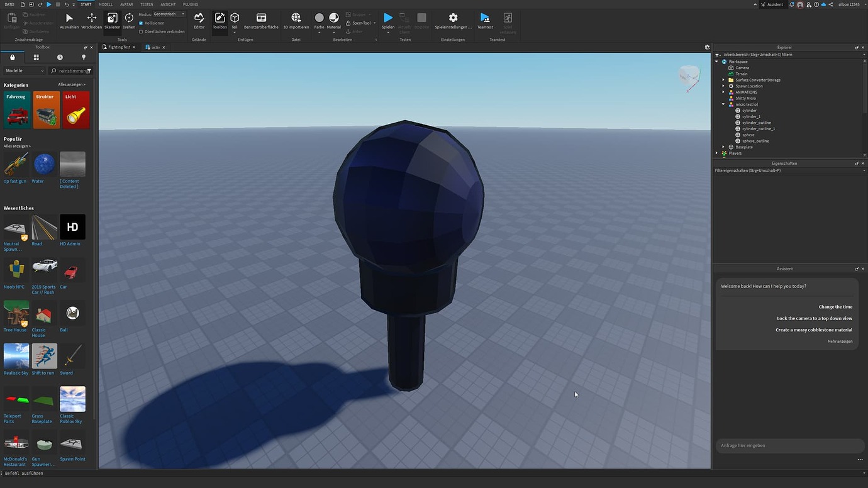Open the Modus dropdown set to Geometrisch
868x488 pixels.
point(165,13)
